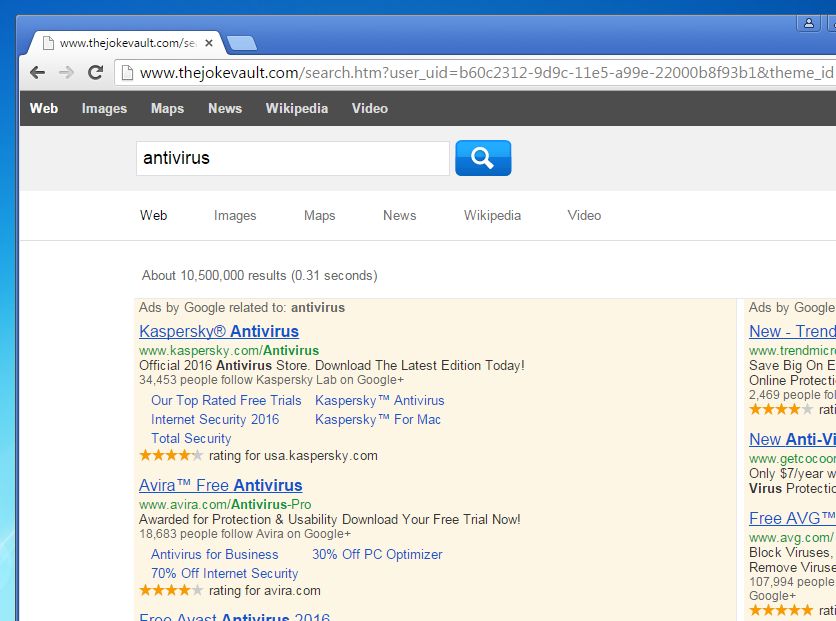Switch to the News tab under the search box
The width and height of the screenshot is (836, 621).
(x=399, y=215)
